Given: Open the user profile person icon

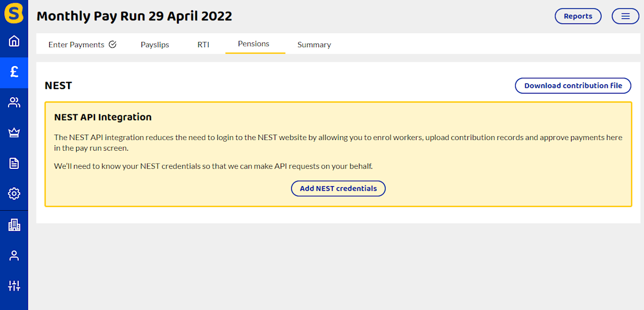Looking at the screenshot, I should click(x=14, y=255).
